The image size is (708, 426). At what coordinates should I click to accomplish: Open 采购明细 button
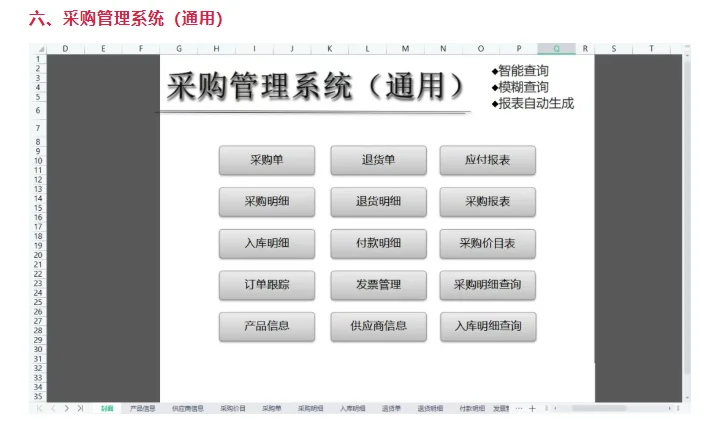267,202
